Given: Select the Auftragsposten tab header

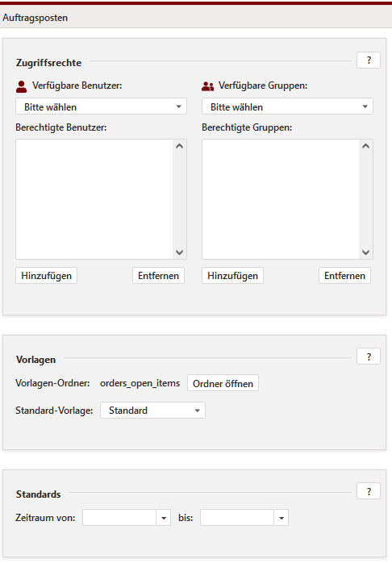Looking at the screenshot, I should [x=35, y=18].
